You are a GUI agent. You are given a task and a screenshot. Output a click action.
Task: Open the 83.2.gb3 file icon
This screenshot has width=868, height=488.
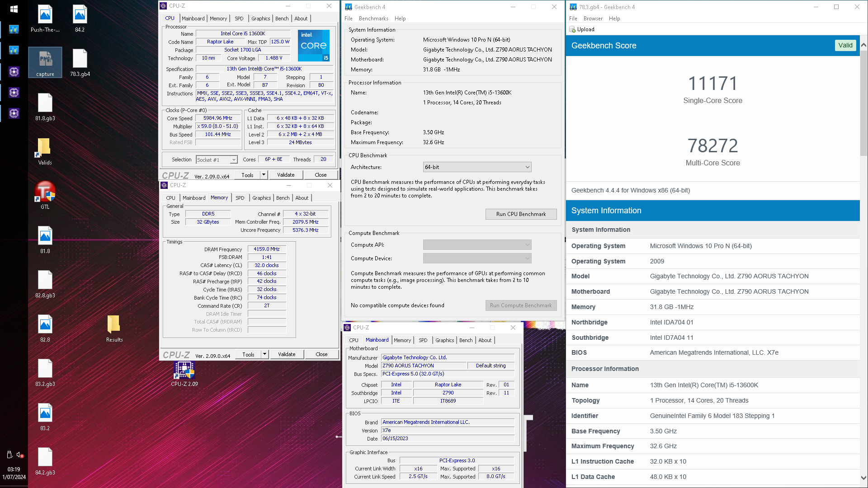click(45, 373)
